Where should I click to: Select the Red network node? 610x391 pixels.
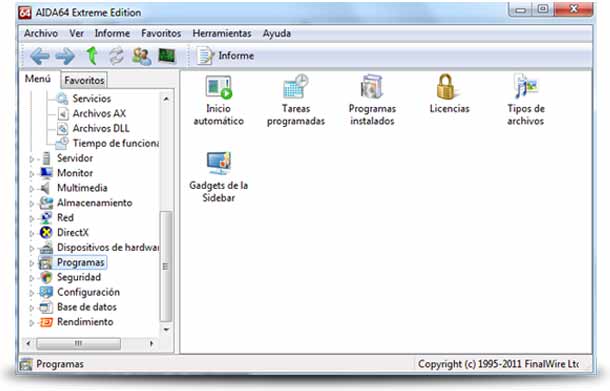pyautogui.click(x=65, y=217)
